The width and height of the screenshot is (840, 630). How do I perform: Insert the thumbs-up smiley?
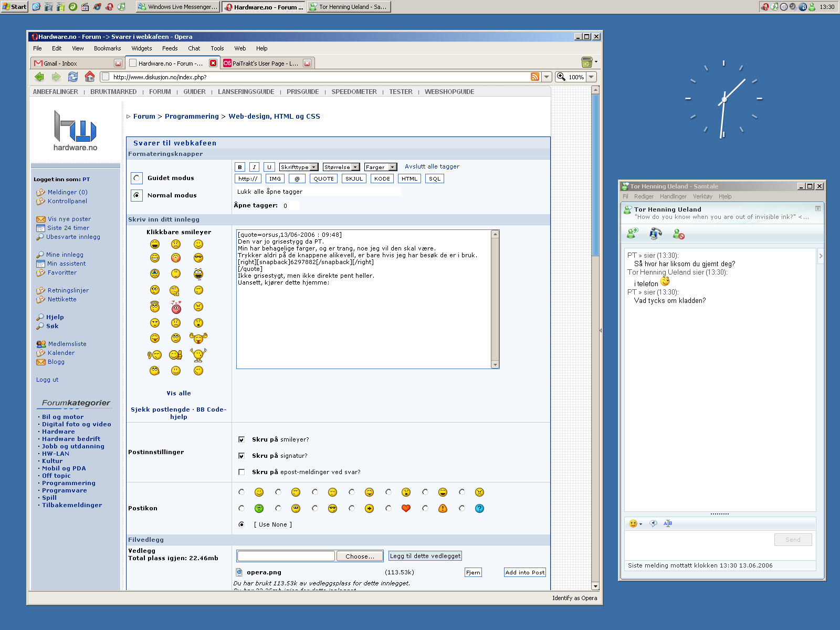[x=176, y=355]
